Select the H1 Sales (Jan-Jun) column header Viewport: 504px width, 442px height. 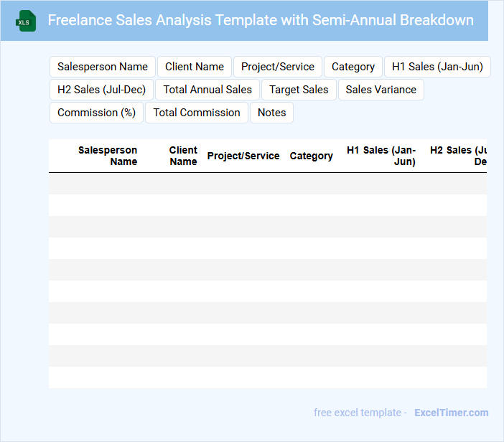tap(381, 156)
